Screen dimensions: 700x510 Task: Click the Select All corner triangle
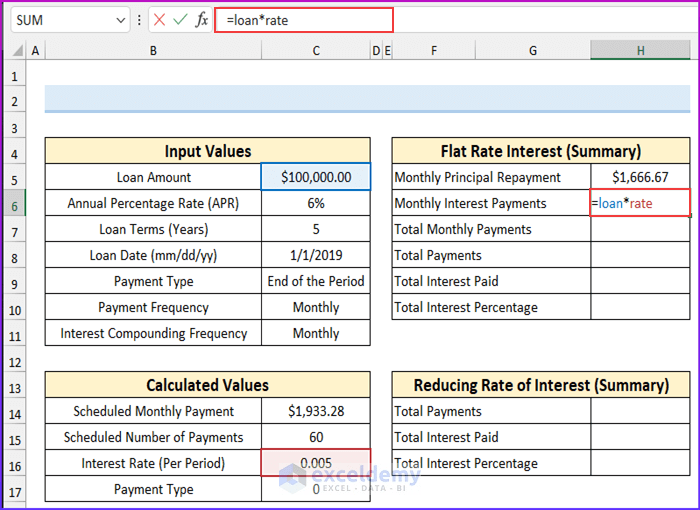click(17, 50)
